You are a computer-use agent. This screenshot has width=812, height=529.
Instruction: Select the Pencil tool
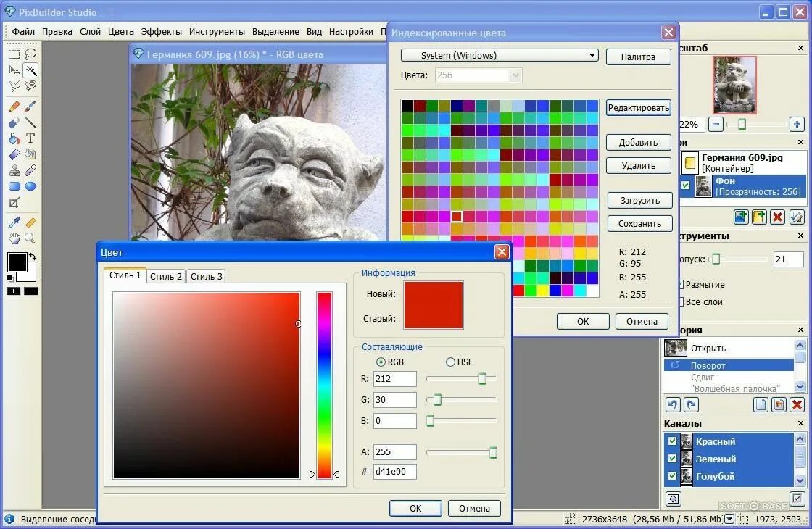14,107
